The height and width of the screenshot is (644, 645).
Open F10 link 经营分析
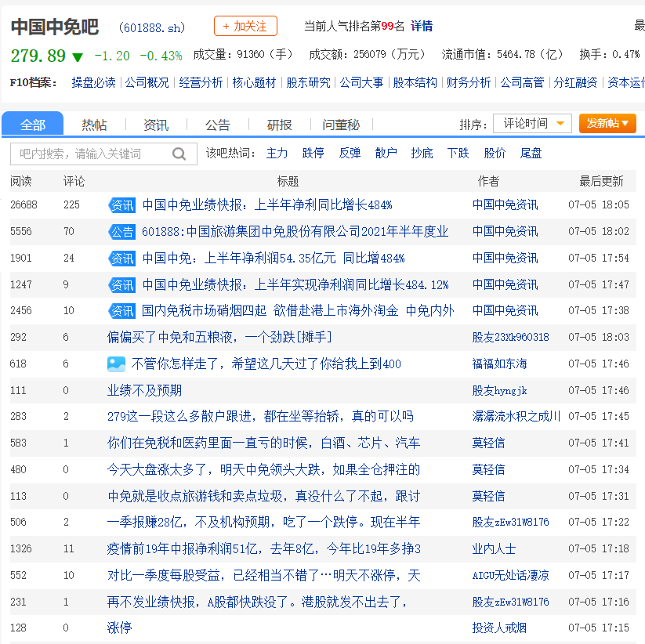[x=201, y=83]
